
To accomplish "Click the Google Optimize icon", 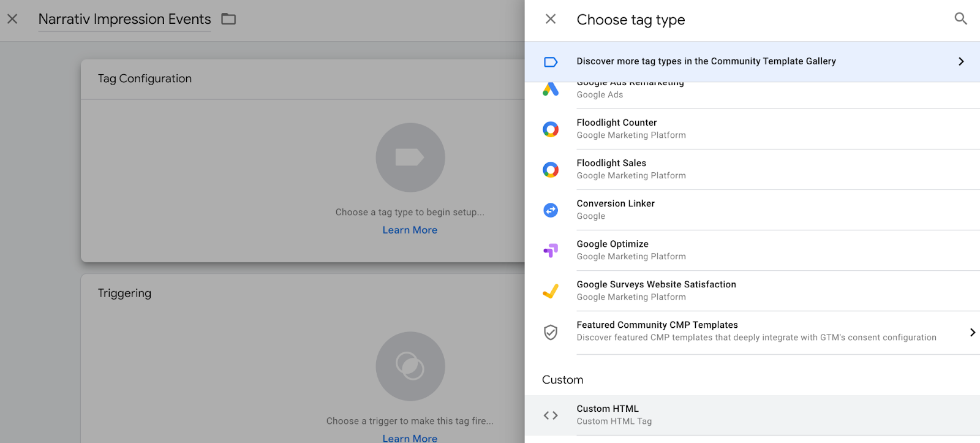I will click(x=551, y=251).
